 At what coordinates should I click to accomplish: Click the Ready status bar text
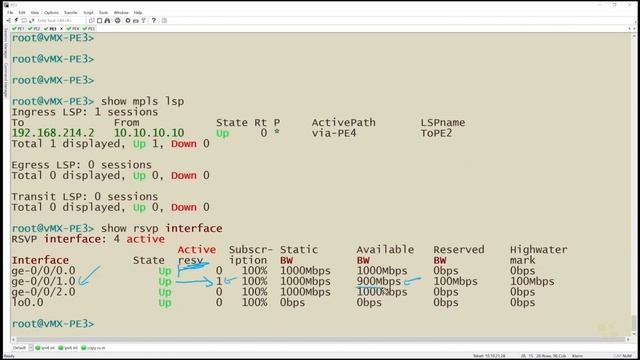click(x=9, y=356)
